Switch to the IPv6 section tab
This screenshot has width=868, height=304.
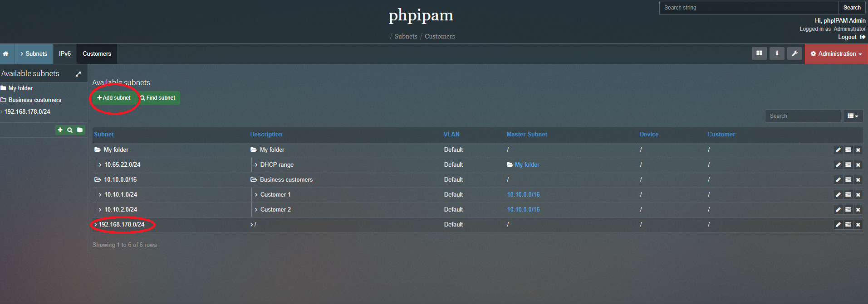click(65, 54)
